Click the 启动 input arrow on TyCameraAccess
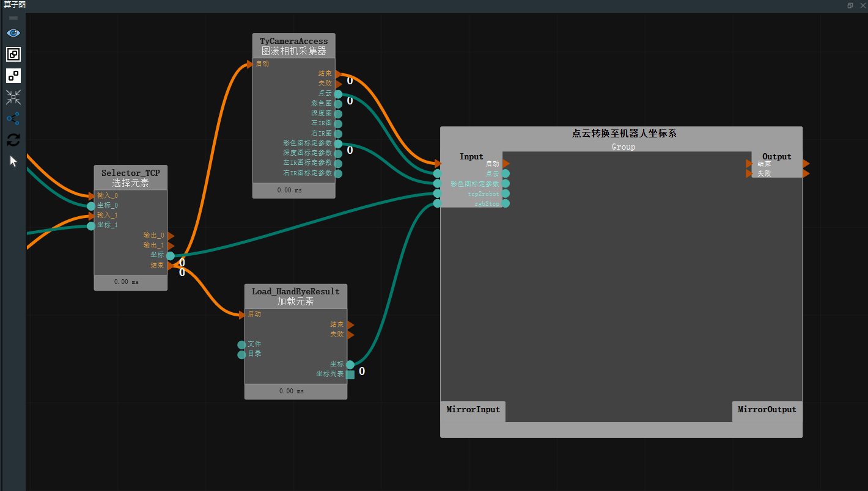Screen dimensions: 868x491 [250, 64]
